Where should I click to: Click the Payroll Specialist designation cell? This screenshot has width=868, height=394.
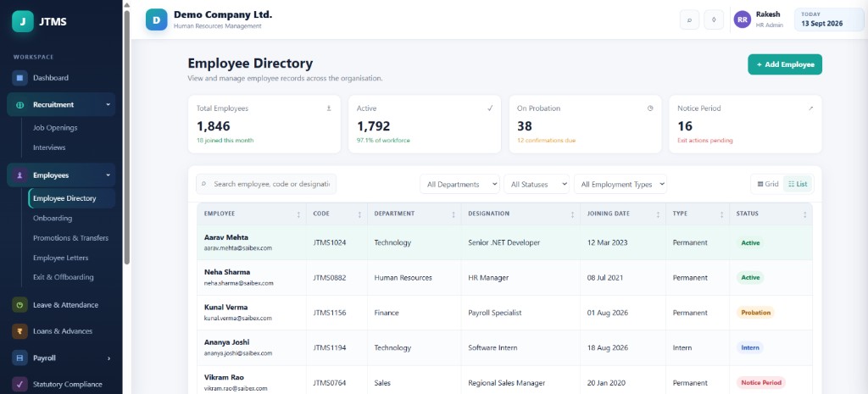(x=520, y=313)
